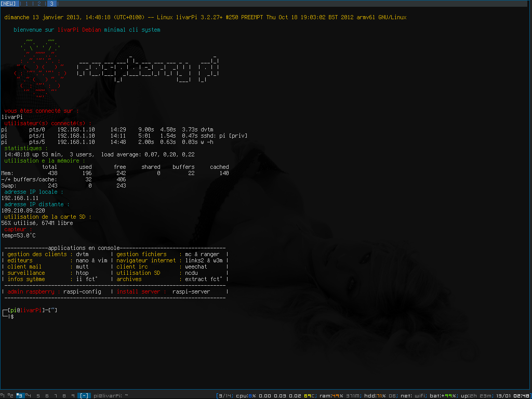532x399 pixels.
Task: Click 'navigateur internet' links2 & w3m entry
Action: click(171, 260)
